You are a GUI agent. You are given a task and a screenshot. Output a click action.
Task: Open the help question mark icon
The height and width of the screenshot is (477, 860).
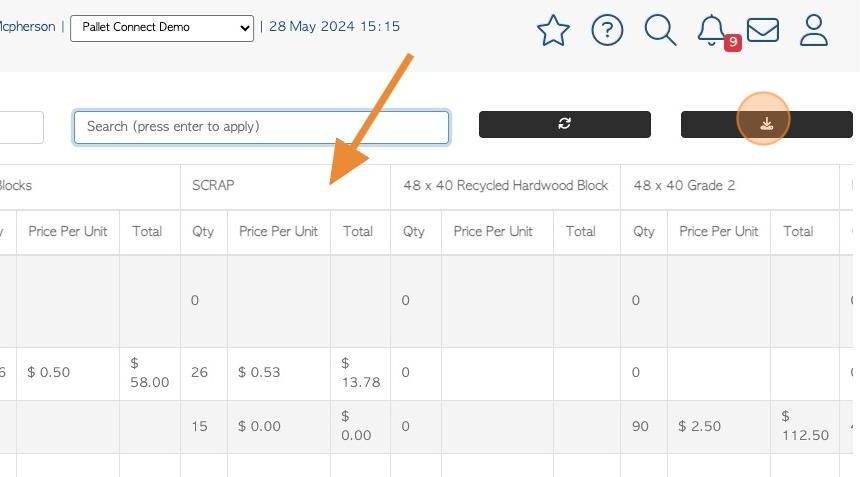pos(607,30)
